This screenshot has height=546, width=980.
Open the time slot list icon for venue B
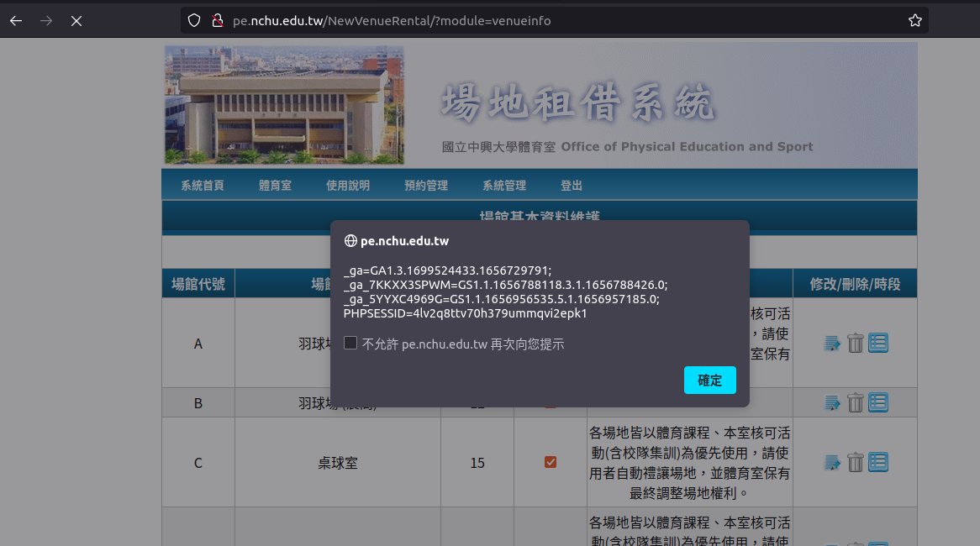(x=878, y=403)
